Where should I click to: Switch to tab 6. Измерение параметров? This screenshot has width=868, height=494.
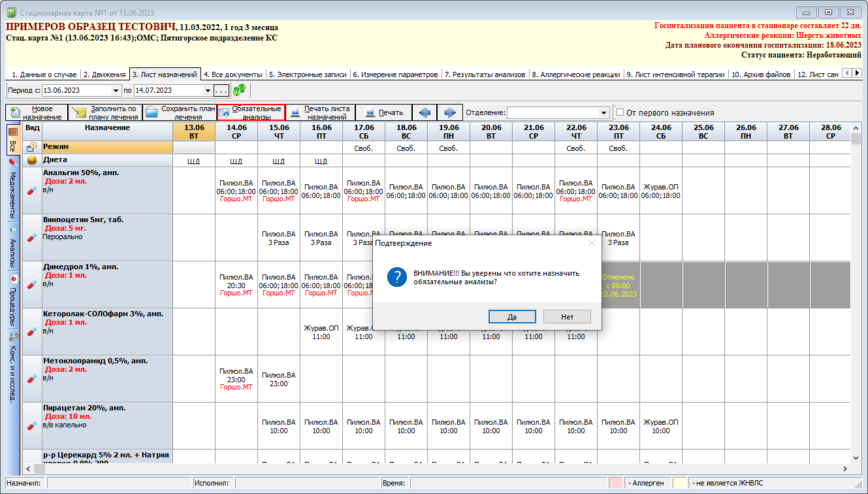tap(396, 74)
